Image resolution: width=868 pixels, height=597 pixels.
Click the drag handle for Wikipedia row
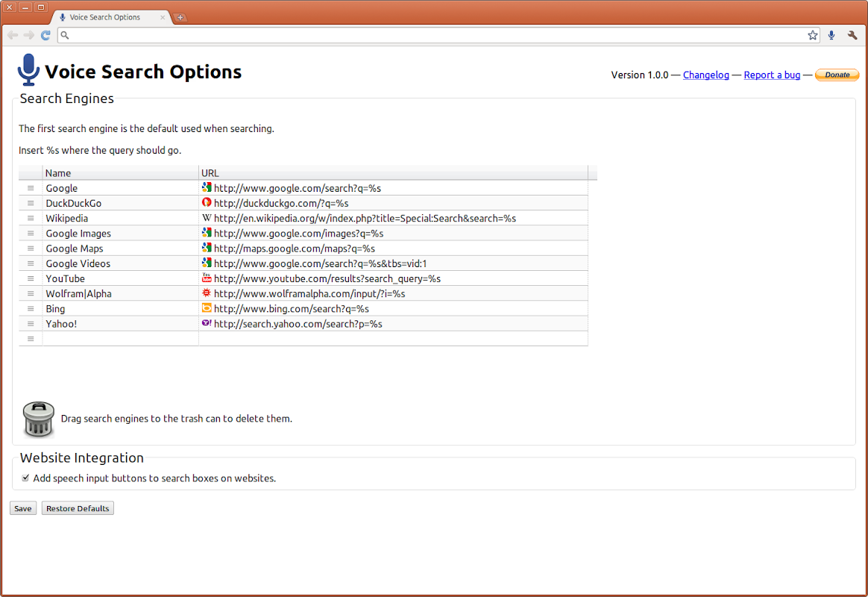tap(31, 218)
